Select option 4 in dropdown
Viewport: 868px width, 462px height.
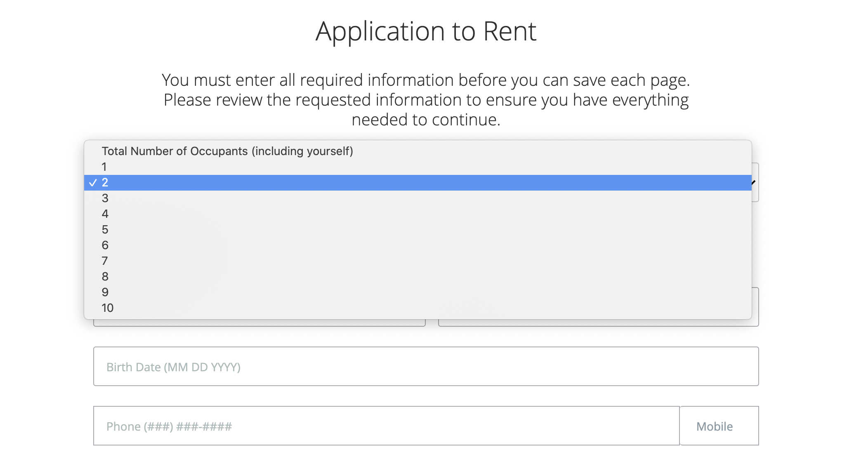[105, 214]
